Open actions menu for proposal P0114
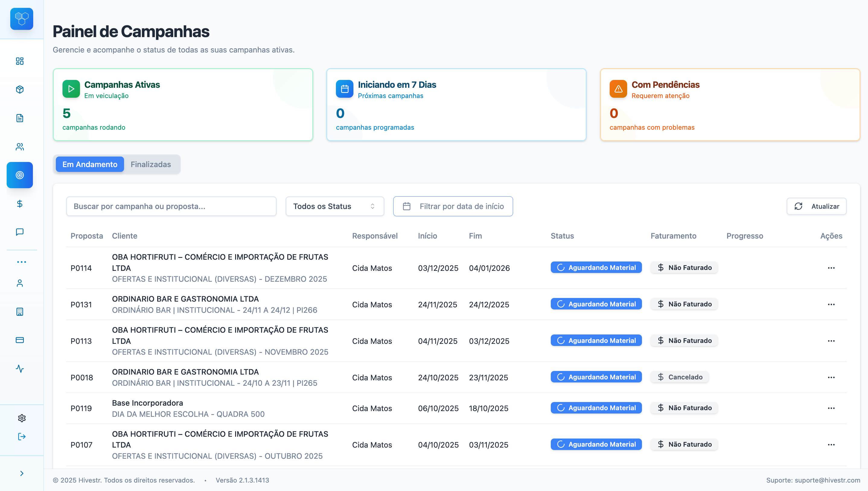868x491 pixels. click(831, 268)
